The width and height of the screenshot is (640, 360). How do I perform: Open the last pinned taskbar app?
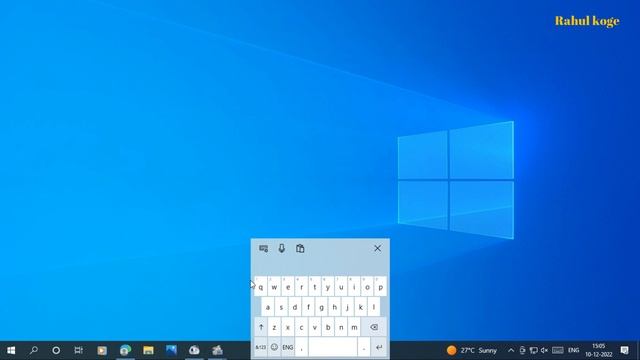coord(217,350)
